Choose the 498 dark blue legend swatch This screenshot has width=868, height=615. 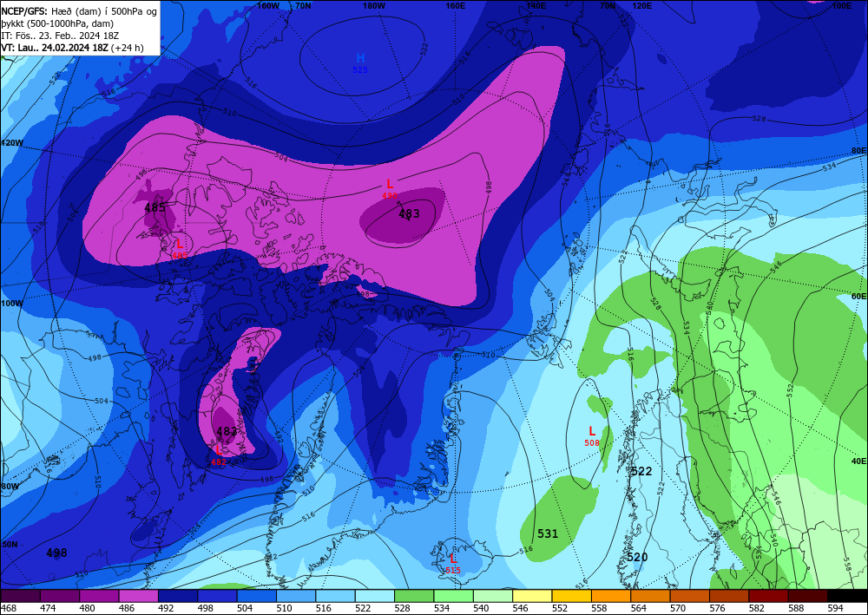(217, 596)
